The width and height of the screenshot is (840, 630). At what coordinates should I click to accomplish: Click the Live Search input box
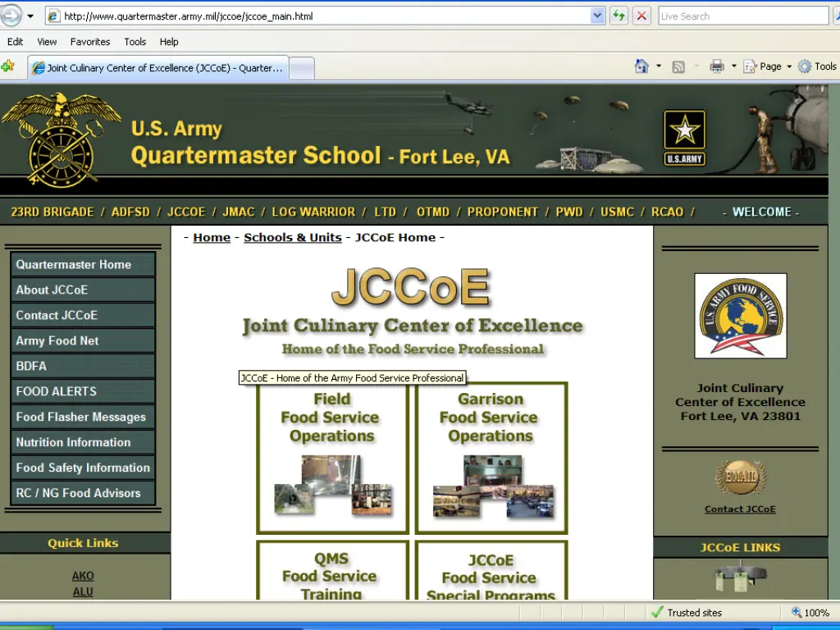(743, 16)
